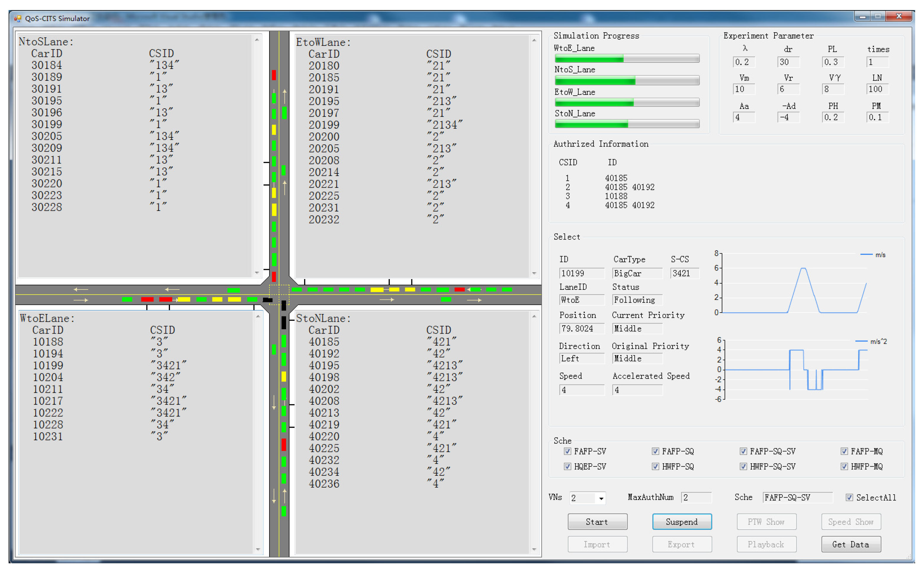Viewport: 924px width, 571px height.
Task: Select car 30184 in NtoSLane list
Action: [x=46, y=65]
